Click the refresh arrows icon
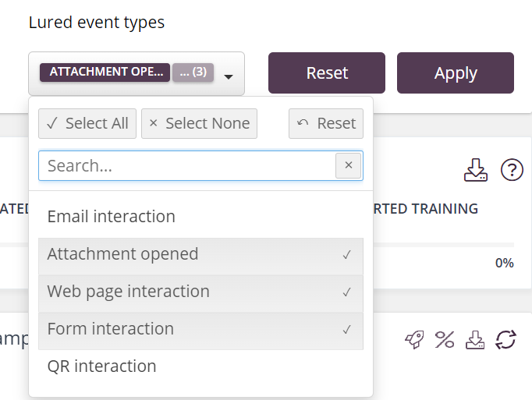The height and width of the screenshot is (400, 532). click(x=505, y=339)
